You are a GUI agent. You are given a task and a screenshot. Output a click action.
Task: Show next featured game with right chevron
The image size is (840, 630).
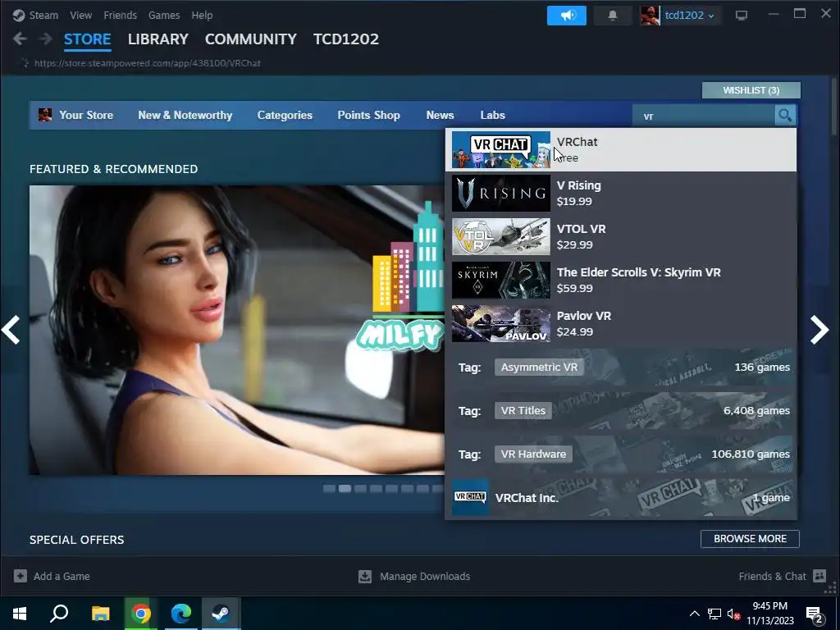click(819, 330)
